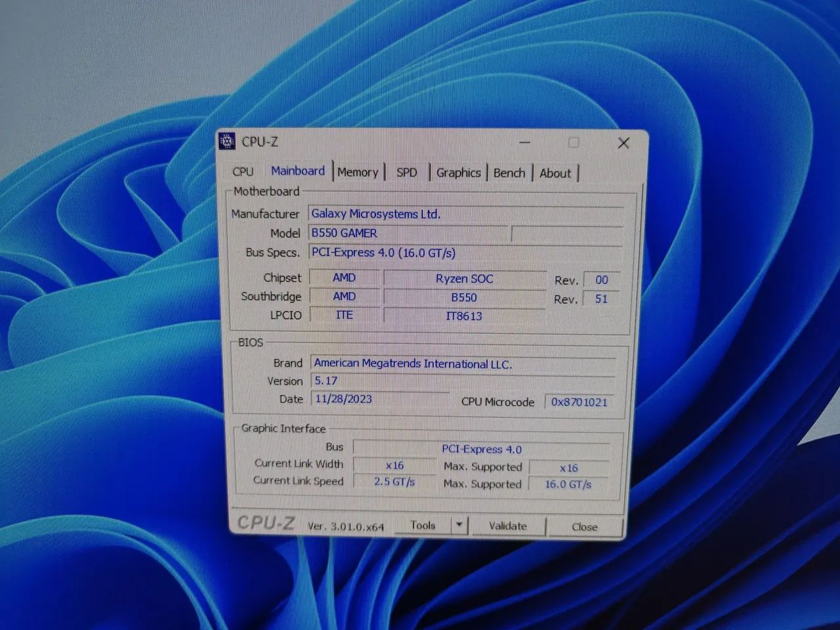840x630 pixels.
Task: Click the Validate button
Action: (x=508, y=526)
